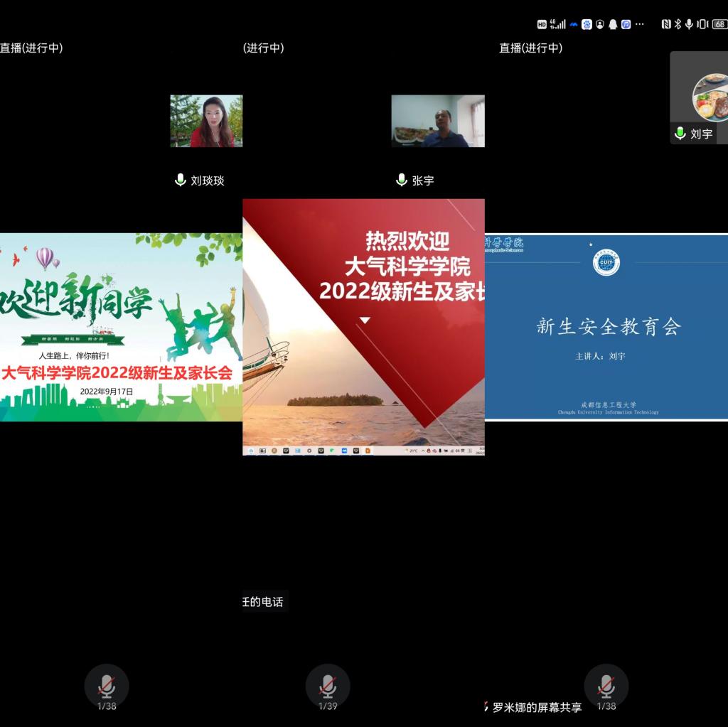Screen dimensions: 728x727
Task: Expand the three-dots notification overflow
Action: click(x=640, y=24)
